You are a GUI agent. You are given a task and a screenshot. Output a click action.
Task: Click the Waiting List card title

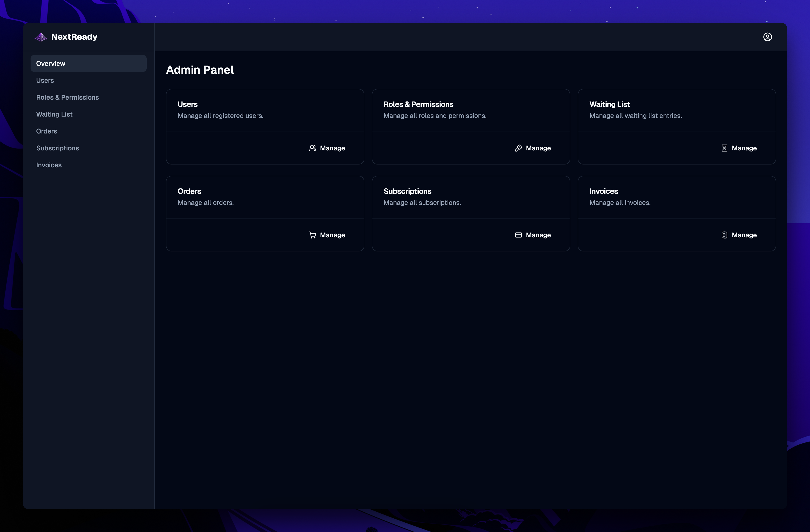(609, 104)
